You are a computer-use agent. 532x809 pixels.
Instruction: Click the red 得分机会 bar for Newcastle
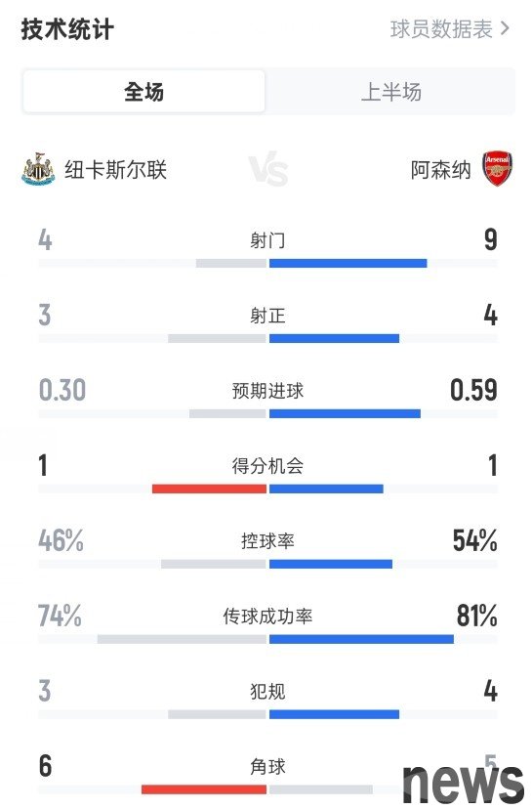pyautogui.click(x=209, y=489)
